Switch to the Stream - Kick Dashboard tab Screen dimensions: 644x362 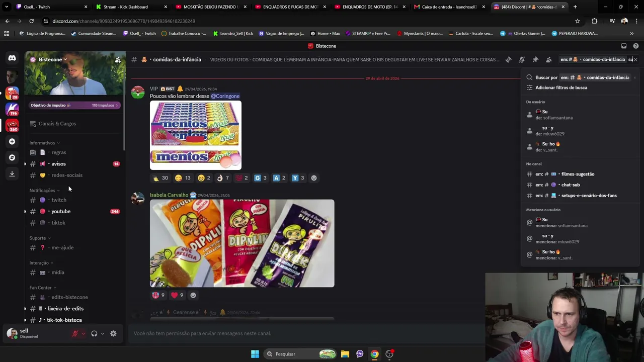pyautogui.click(x=132, y=7)
